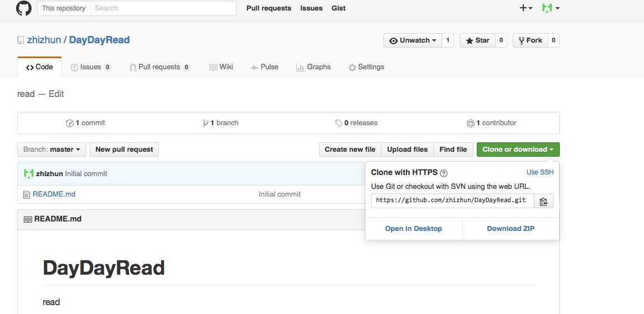Click zhizhun author name in commit row

(49, 174)
